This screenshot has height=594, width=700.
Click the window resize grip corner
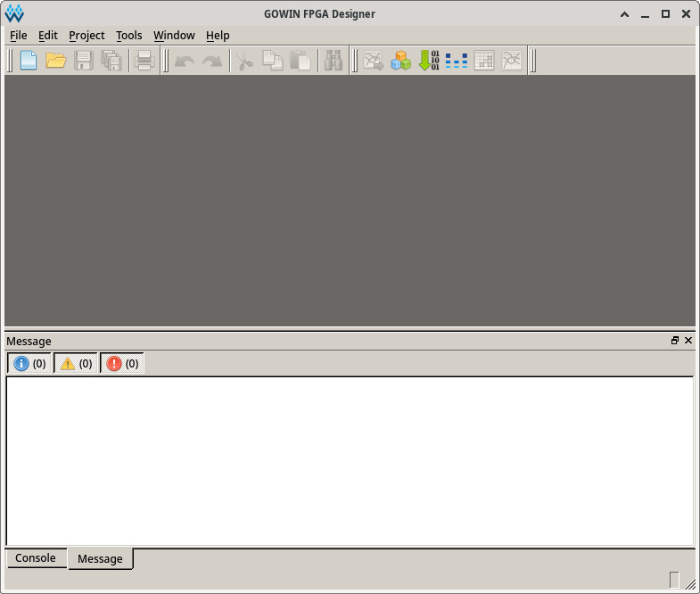(690, 584)
